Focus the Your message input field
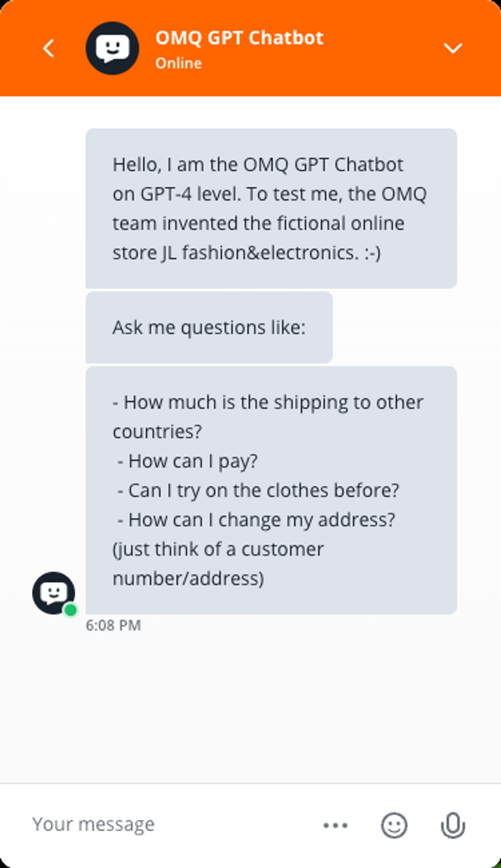Image resolution: width=501 pixels, height=868 pixels. coord(94,823)
